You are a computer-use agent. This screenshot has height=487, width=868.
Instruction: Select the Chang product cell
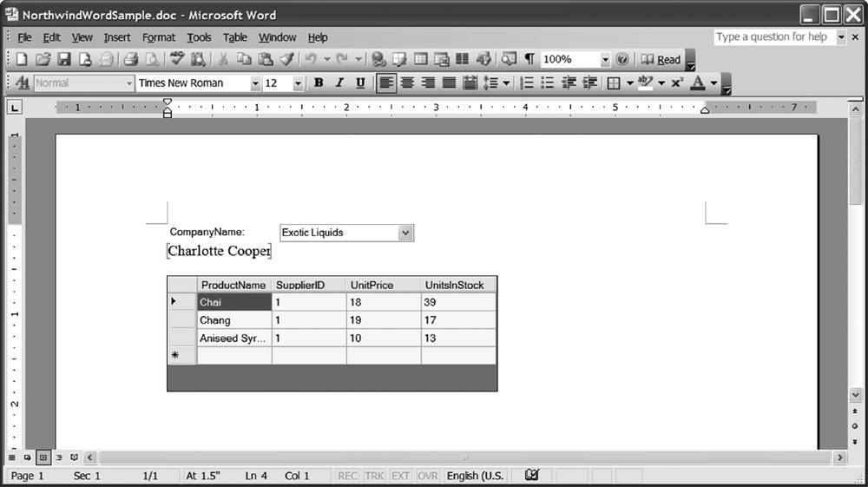(x=234, y=320)
